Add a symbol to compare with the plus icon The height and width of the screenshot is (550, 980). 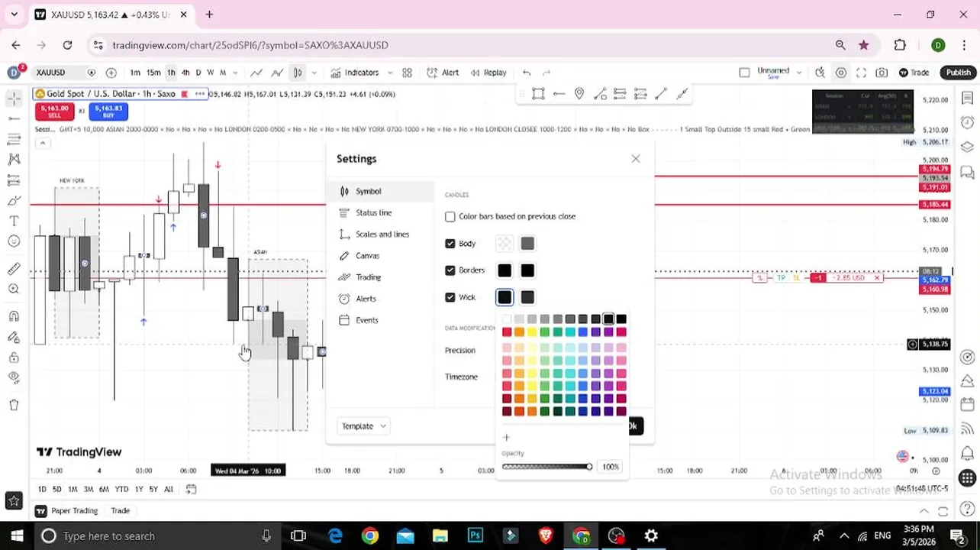[x=111, y=73]
